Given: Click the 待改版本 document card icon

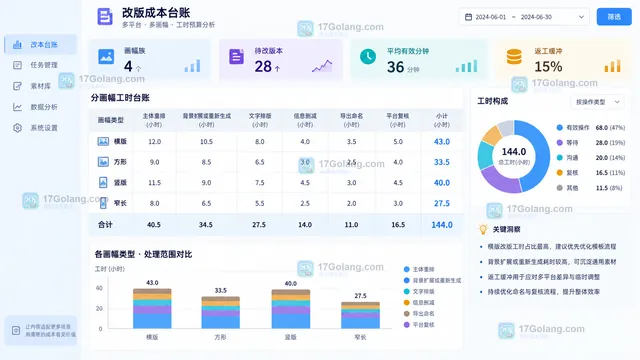Looking at the screenshot, I should pyautogui.click(x=236, y=56).
